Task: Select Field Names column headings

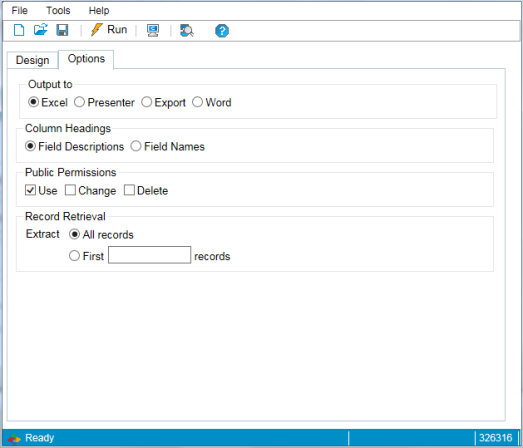Action: 168,146
